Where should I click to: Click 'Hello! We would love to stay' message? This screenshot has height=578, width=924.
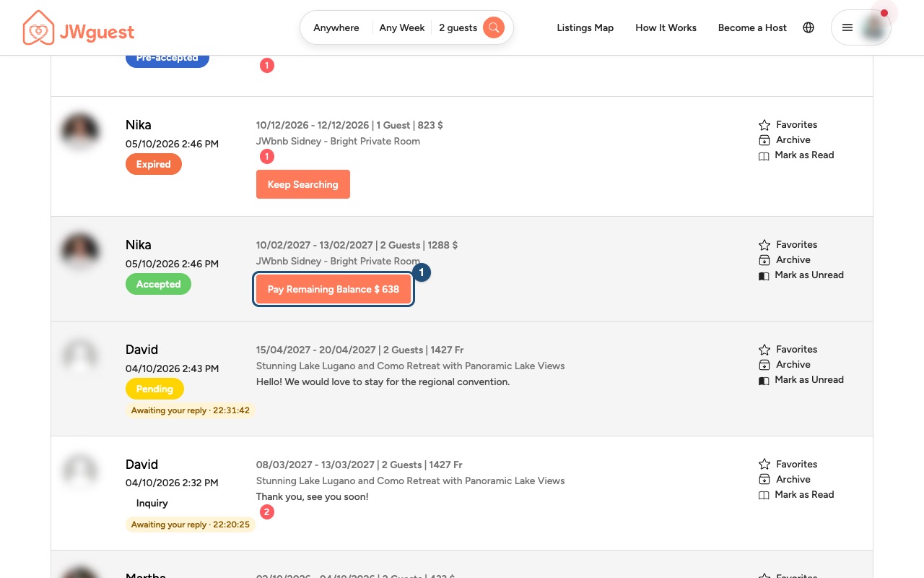click(x=383, y=381)
